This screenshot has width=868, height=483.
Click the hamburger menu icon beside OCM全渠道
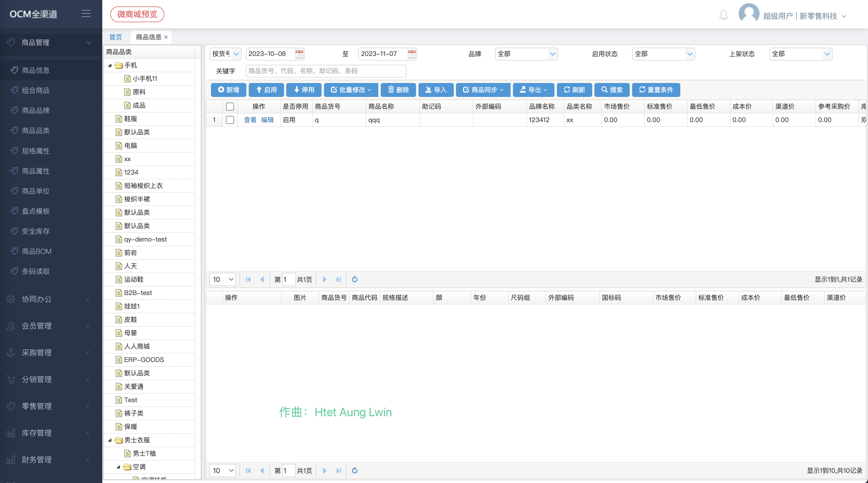[86, 13]
